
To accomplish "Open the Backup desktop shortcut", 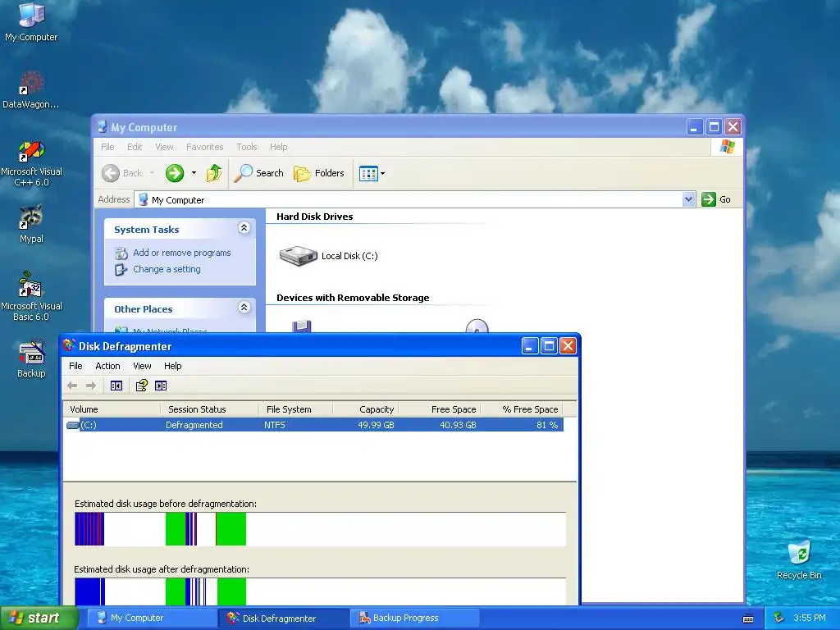I will click(31, 359).
